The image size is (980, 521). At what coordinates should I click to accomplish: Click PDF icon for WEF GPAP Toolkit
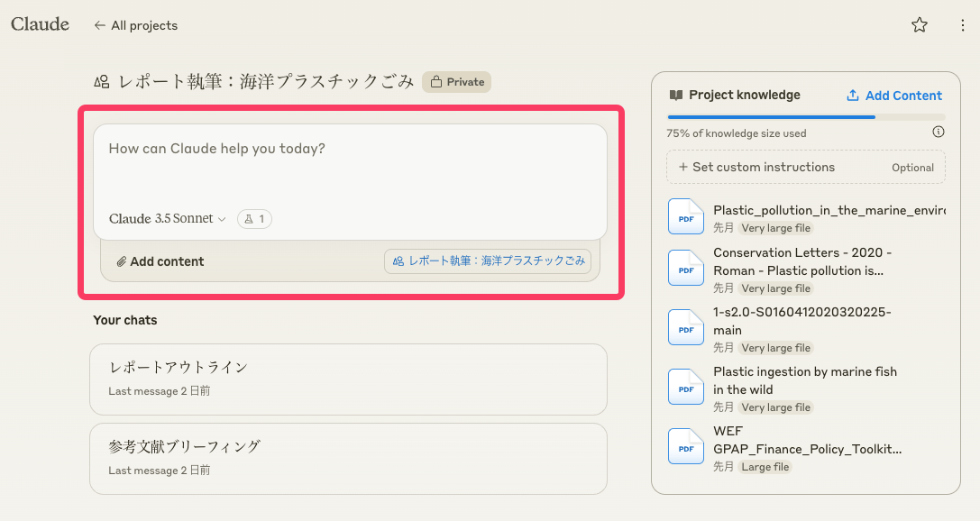685,447
